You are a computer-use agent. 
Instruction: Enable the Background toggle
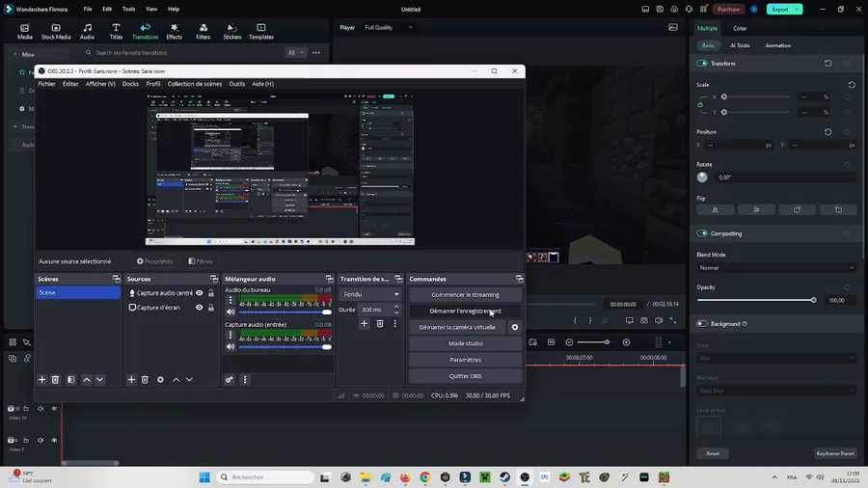pos(702,324)
